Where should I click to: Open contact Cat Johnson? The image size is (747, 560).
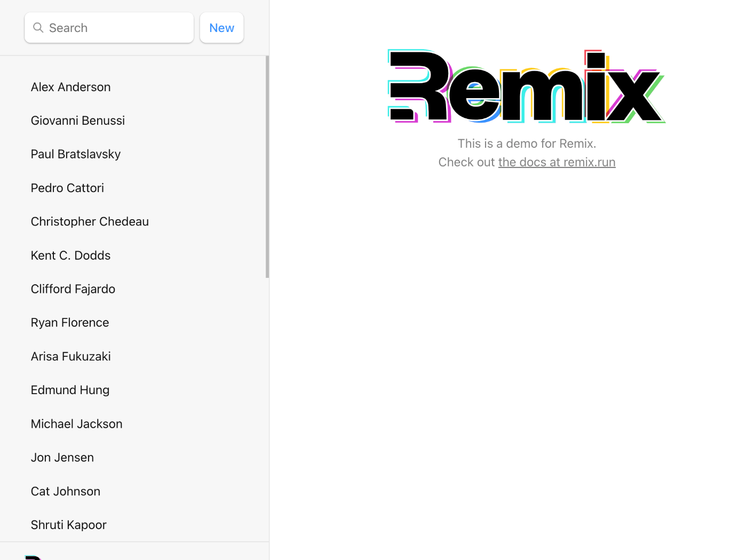click(x=134, y=491)
